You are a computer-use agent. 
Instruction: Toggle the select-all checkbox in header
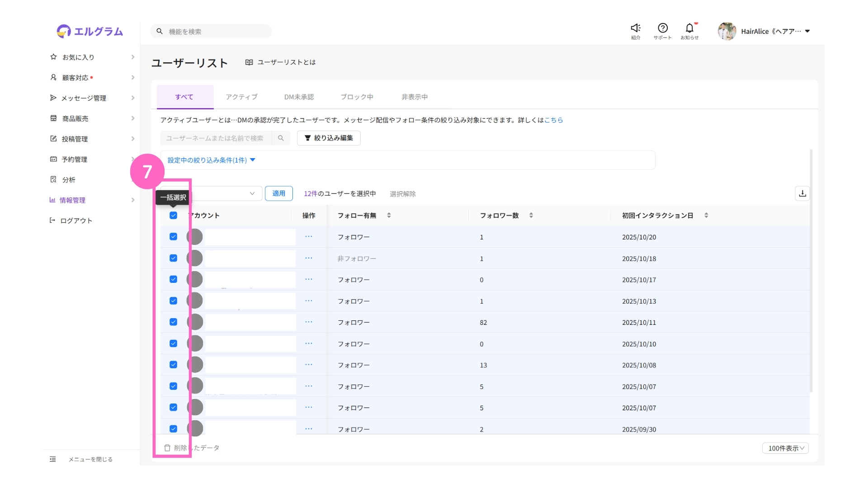173,216
